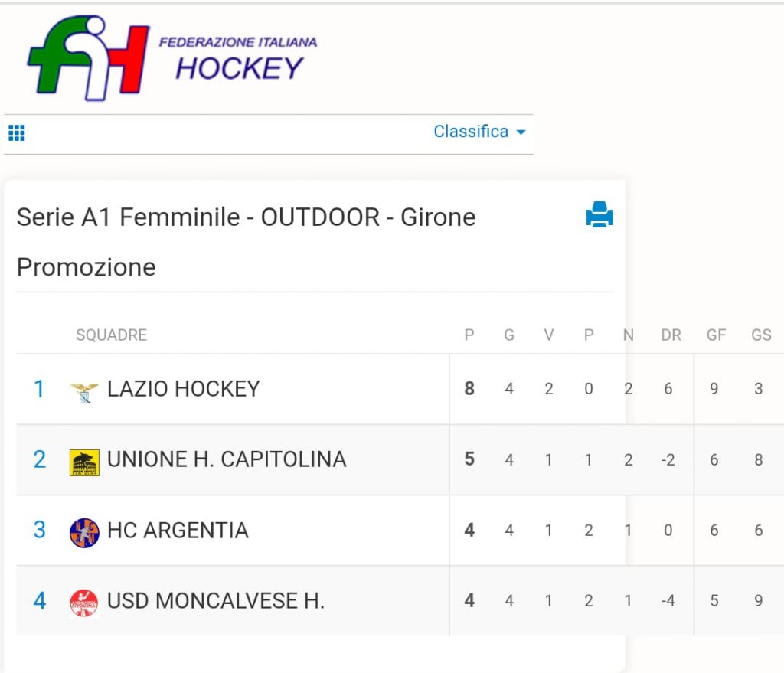
Task: Click the Lazio Hockey eagle crest
Action: (84, 393)
